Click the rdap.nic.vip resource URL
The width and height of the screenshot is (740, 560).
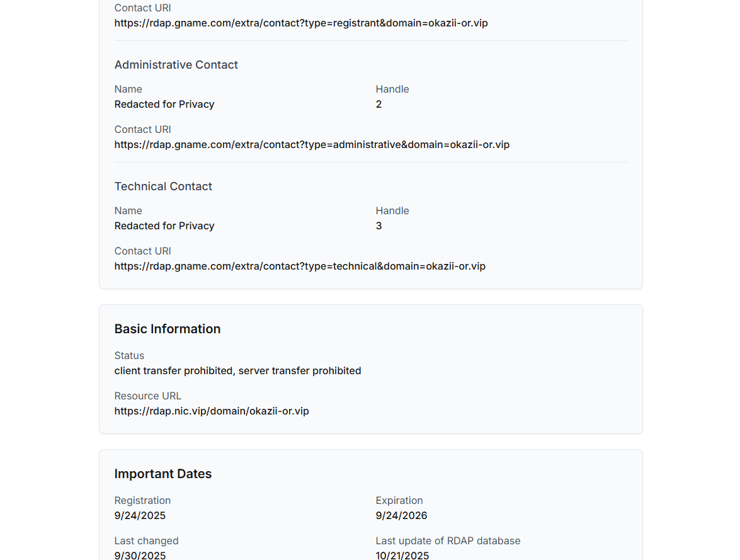click(212, 411)
